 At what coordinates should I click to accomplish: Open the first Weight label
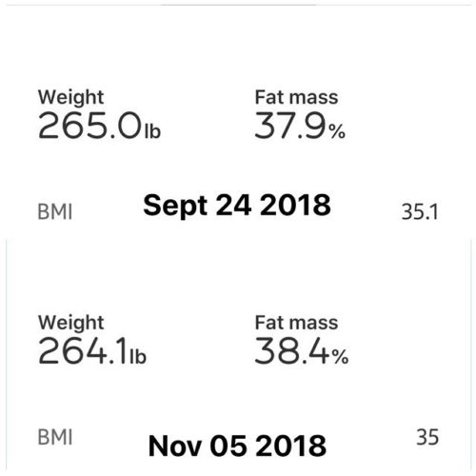point(70,97)
